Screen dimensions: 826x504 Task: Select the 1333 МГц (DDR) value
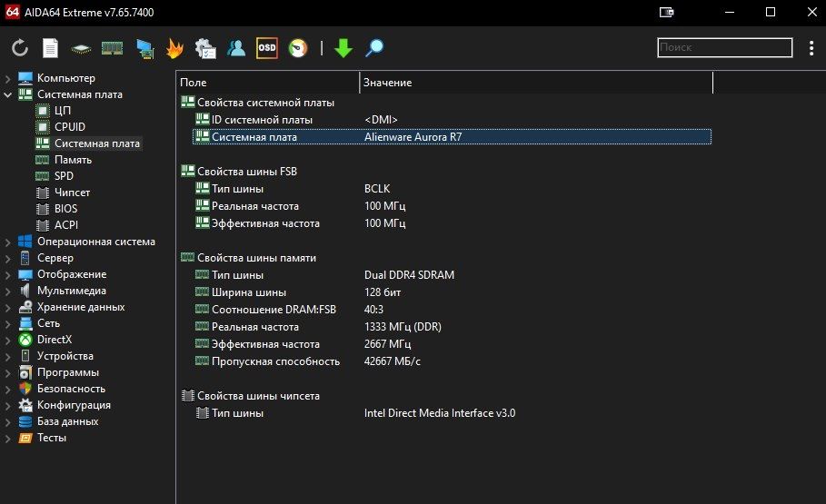pos(403,327)
